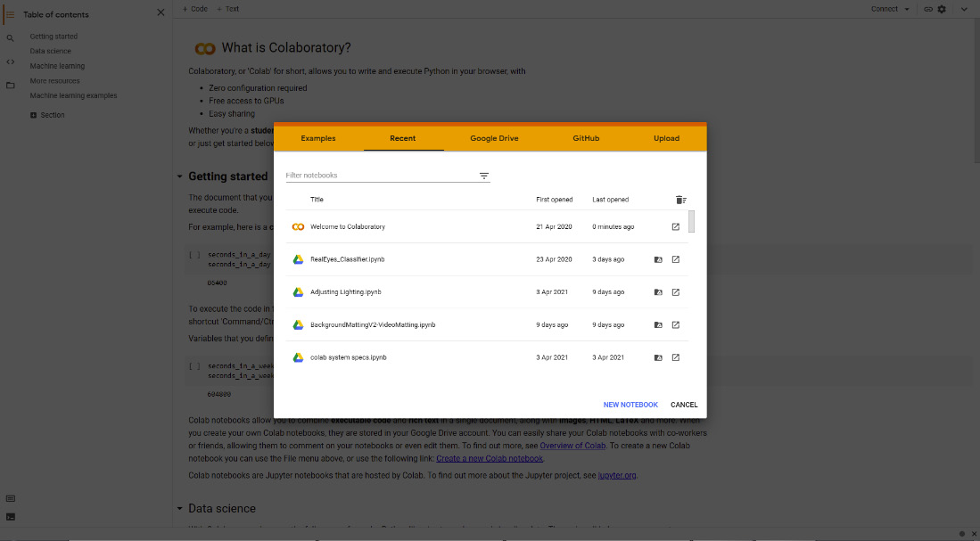Viewport: 980px width, 541px height.
Task: Switch to the Examples tab
Action: point(318,138)
